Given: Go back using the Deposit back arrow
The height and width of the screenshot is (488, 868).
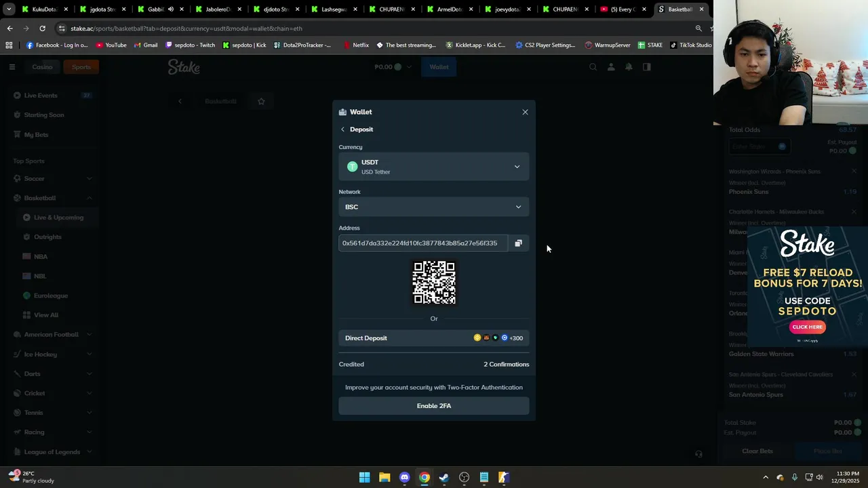Looking at the screenshot, I should [x=342, y=129].
